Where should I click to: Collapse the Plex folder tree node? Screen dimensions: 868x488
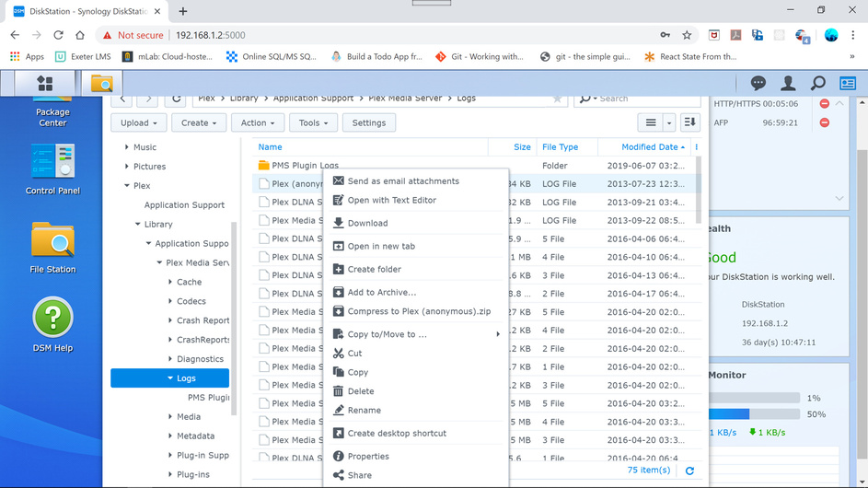click(x=127, y=186)
